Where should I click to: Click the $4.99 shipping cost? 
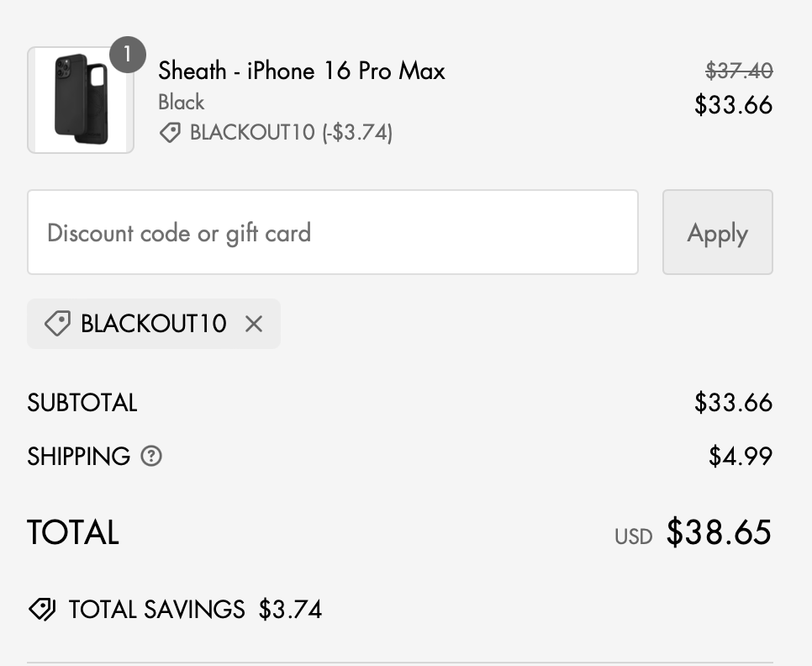(741, 456)
